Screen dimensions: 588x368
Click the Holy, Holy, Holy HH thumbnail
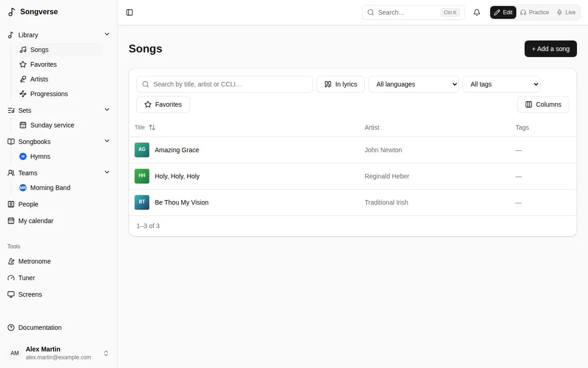coord(142,176)
